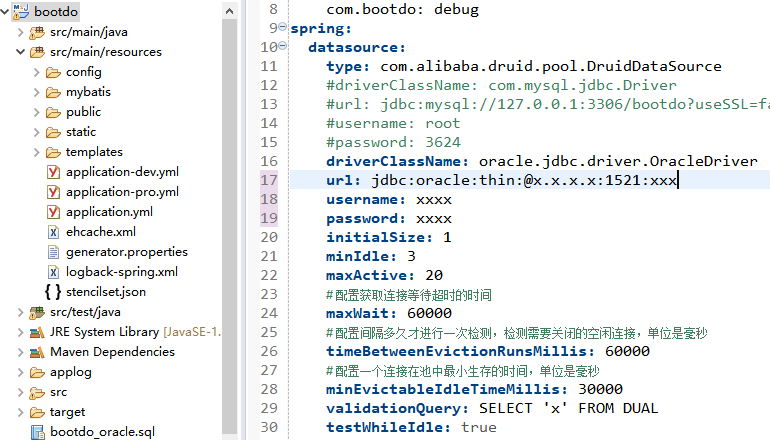Screen dimensions: 770x440
Task: Click the src/test/java package folder icon
Action: point(37,313)
